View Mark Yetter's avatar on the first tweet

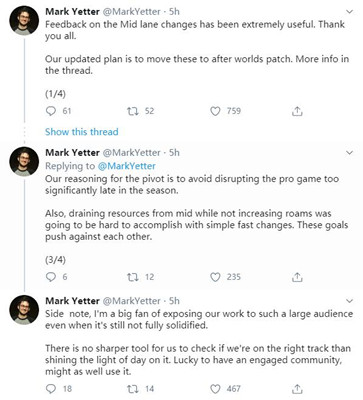pyautogui.click(x=24, y=20)
